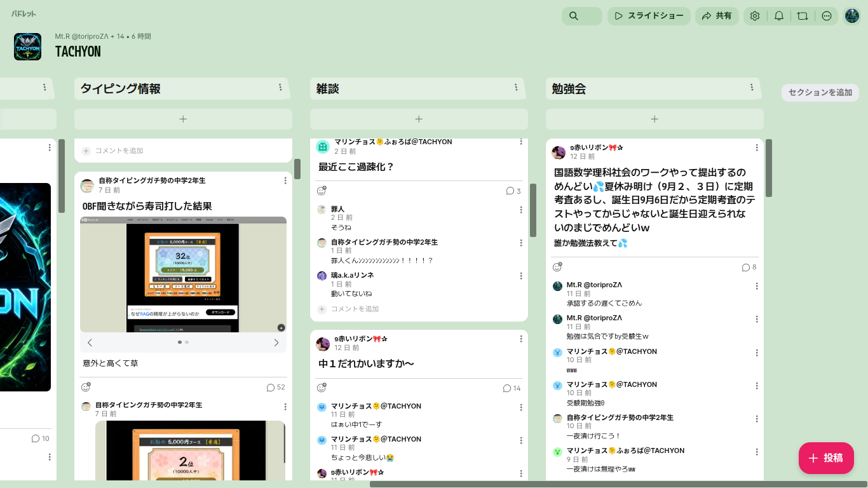Open the user profile avatar at top right
This screenshot has width=868, height=488.
point(851,16)
